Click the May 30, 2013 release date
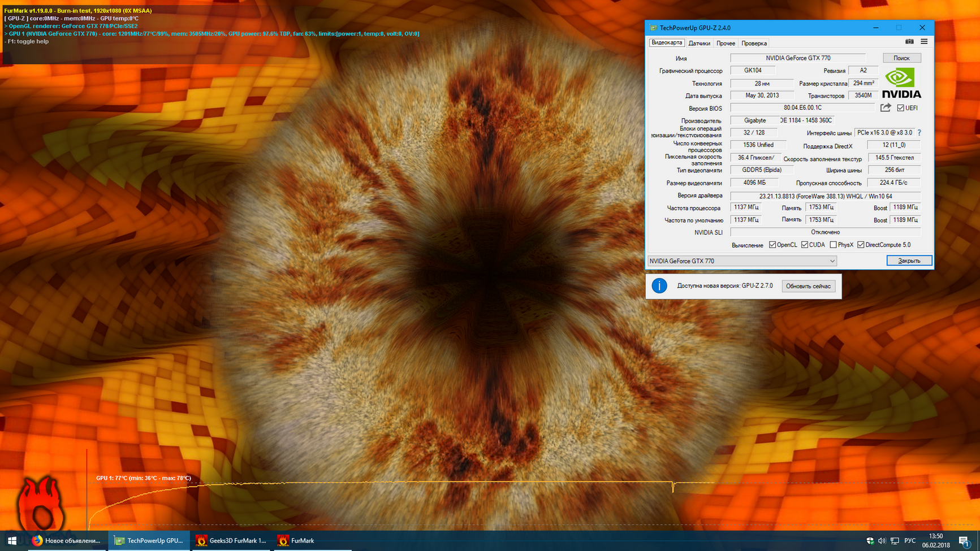The image size is (980, 551). click(x=761, y=96)
